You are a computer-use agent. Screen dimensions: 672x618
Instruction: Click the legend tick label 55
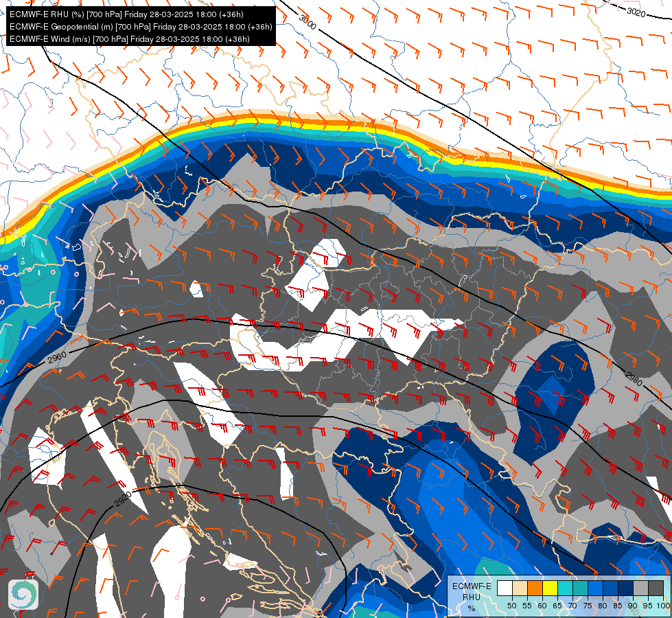(527, 606)
